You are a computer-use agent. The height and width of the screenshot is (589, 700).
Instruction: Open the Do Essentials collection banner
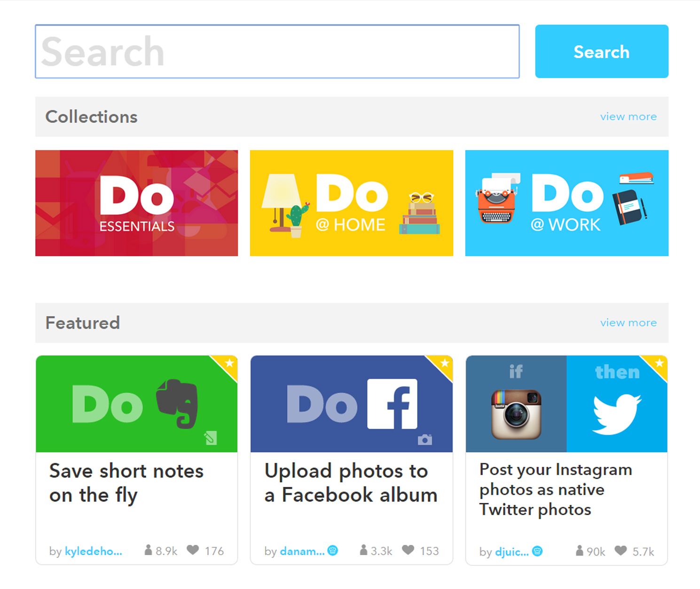coord(137,203)
